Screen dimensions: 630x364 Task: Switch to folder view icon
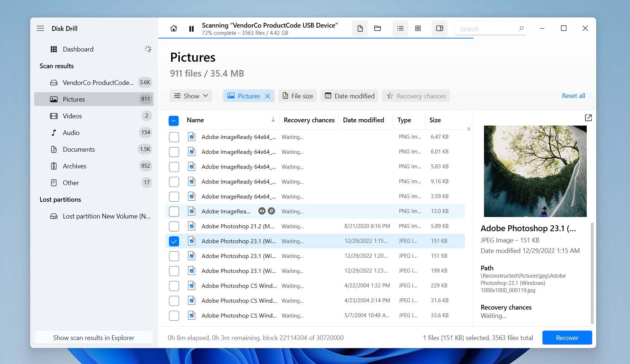click(x=377, y=28)
